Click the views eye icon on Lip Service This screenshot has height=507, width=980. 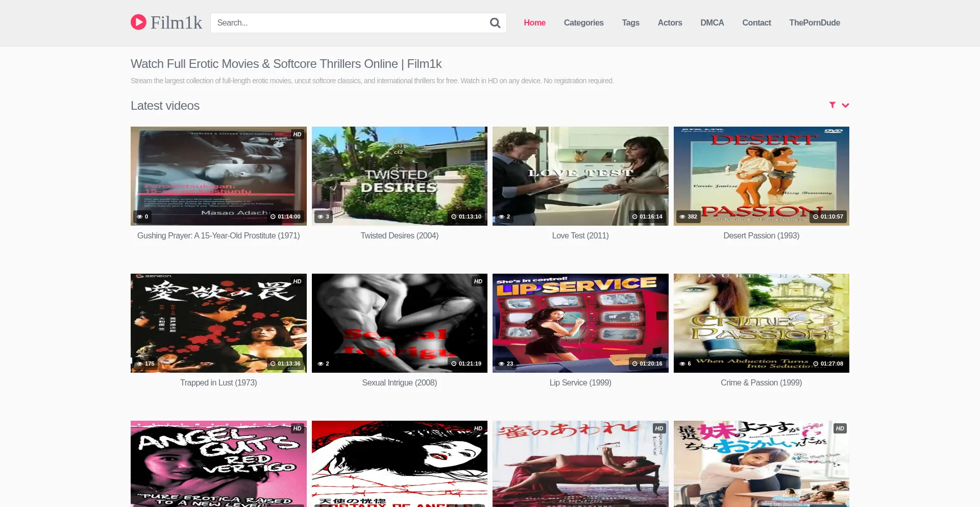pyautogui.click(x=501, y=364)
